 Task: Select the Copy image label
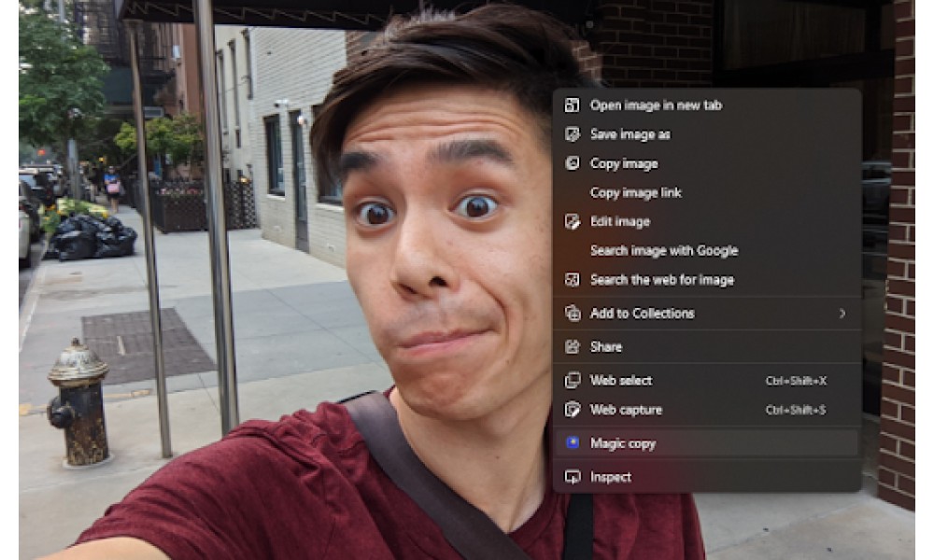[x=624, y=163]
